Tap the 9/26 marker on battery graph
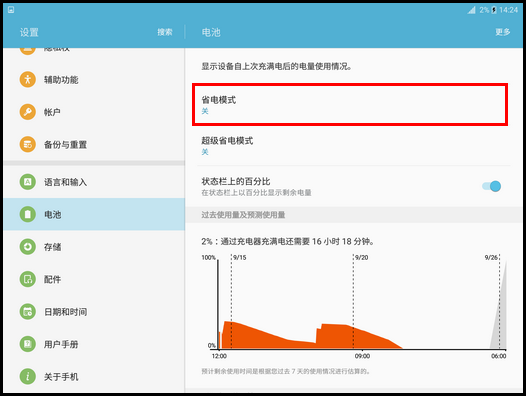The width and height of the screenshot is (526, 396). point(491,257)
